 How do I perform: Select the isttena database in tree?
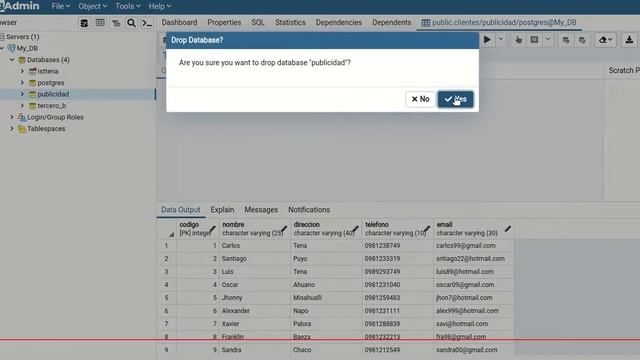click(48, 71)
